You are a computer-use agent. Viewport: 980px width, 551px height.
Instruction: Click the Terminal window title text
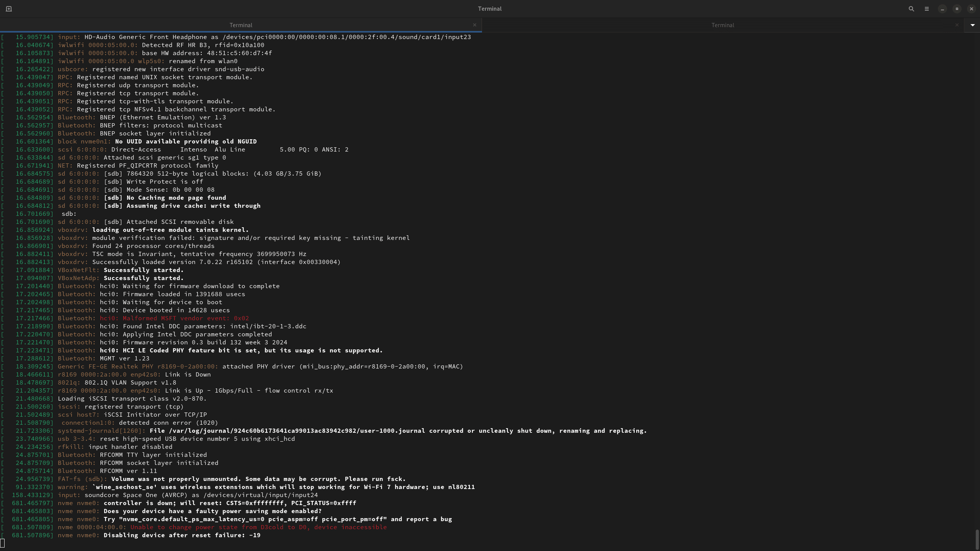(x=490, y=9)
